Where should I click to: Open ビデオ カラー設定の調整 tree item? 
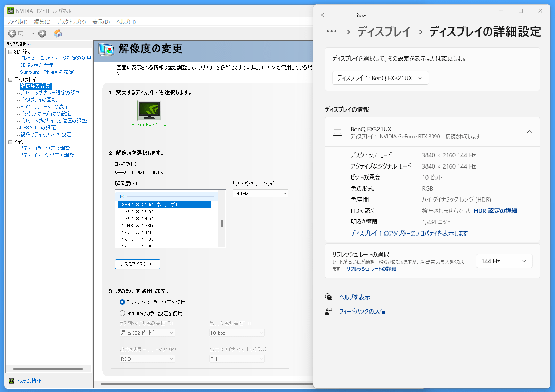[x=45, y=148]
